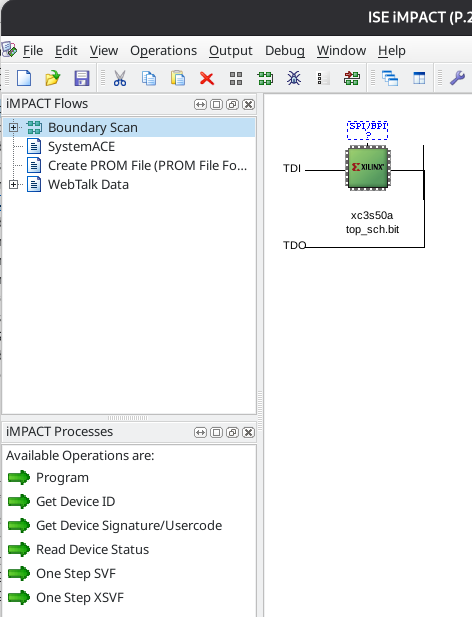
Task: Float the iMPACT Flows panel
Action: click(232, 104)
